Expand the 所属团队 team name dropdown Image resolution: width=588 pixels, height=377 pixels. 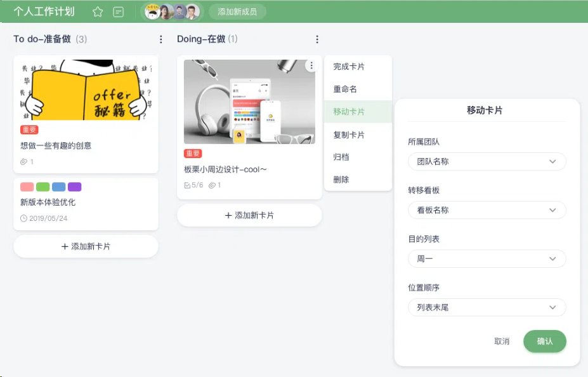(x=487, y=162)
